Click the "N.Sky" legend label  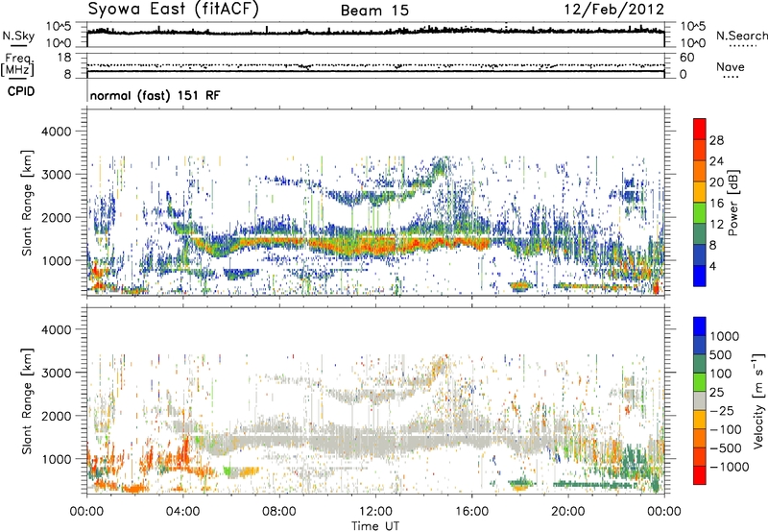[18, 36]
